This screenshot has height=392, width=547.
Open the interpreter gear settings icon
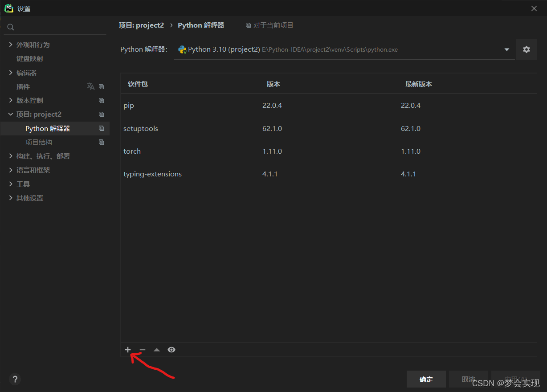pyautogui.click(x=527, y=49)
